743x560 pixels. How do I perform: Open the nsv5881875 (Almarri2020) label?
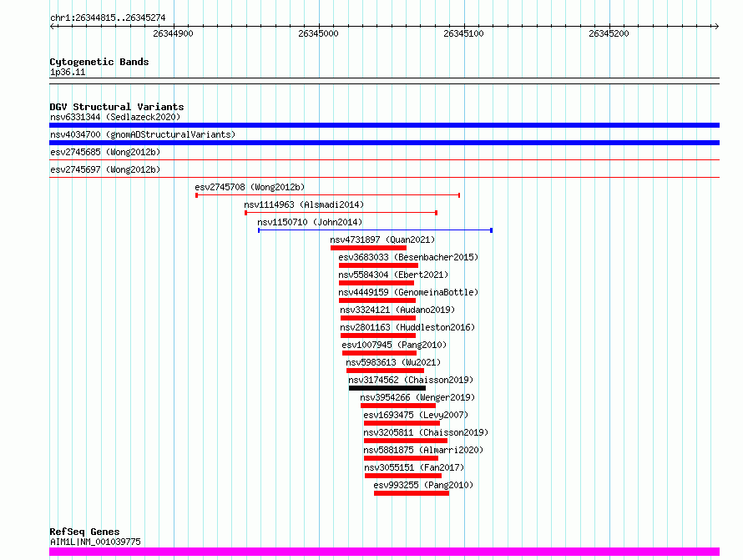click(x=423, y=450)
